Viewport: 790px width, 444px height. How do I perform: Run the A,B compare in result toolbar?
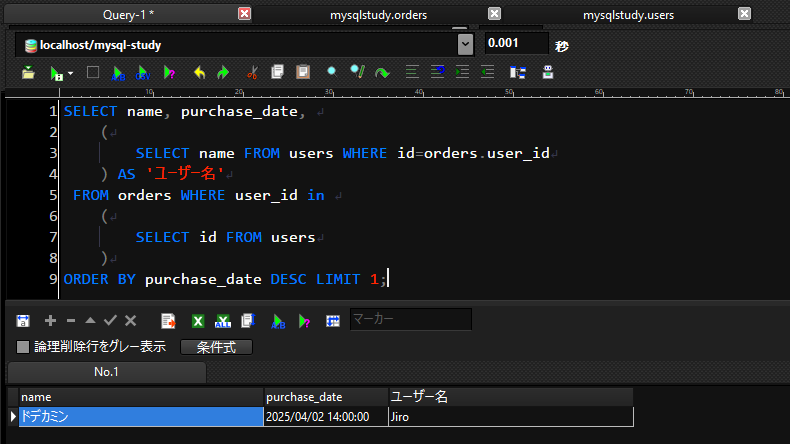pyautogui.click(x=278, y=322)
